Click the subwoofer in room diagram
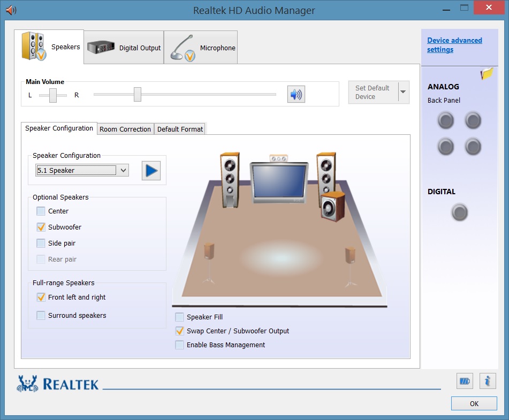 [333, 207]
